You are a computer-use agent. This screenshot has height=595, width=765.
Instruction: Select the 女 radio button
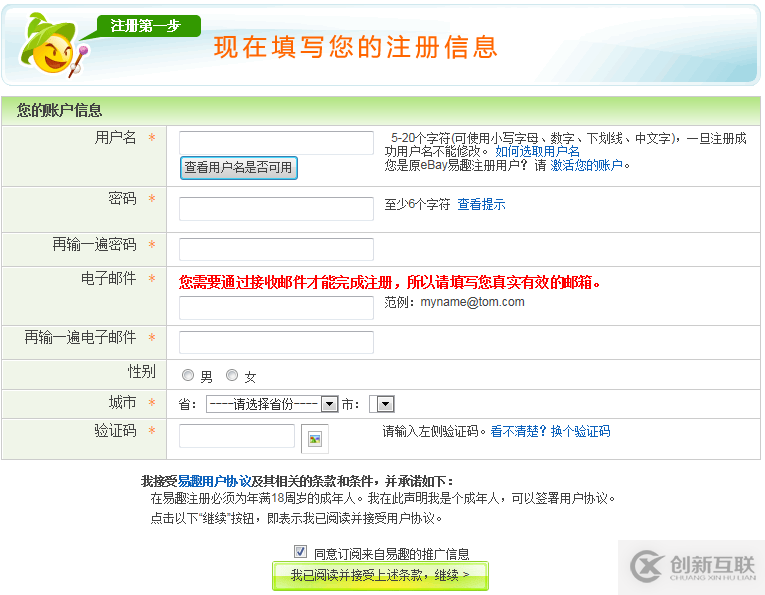232,375
